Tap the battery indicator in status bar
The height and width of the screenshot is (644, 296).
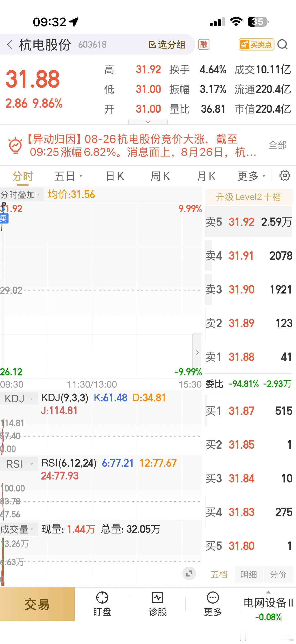pos(258,22)
